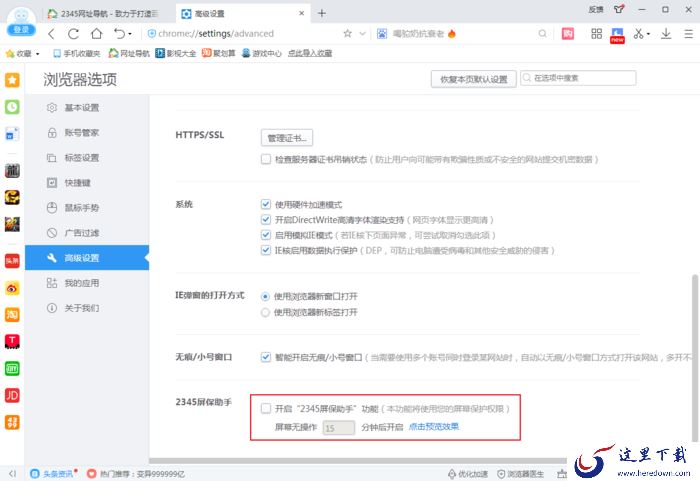700x481 pixels.
Task: Select 关于我们 in settings menu
Action: 87,308
